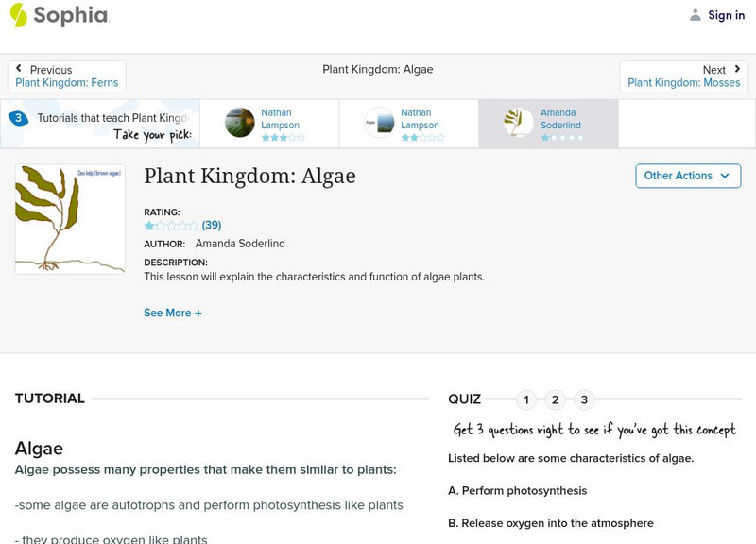Go to Plant Kingdom: Mosses
756x544 pixels.
coord(684,82)
